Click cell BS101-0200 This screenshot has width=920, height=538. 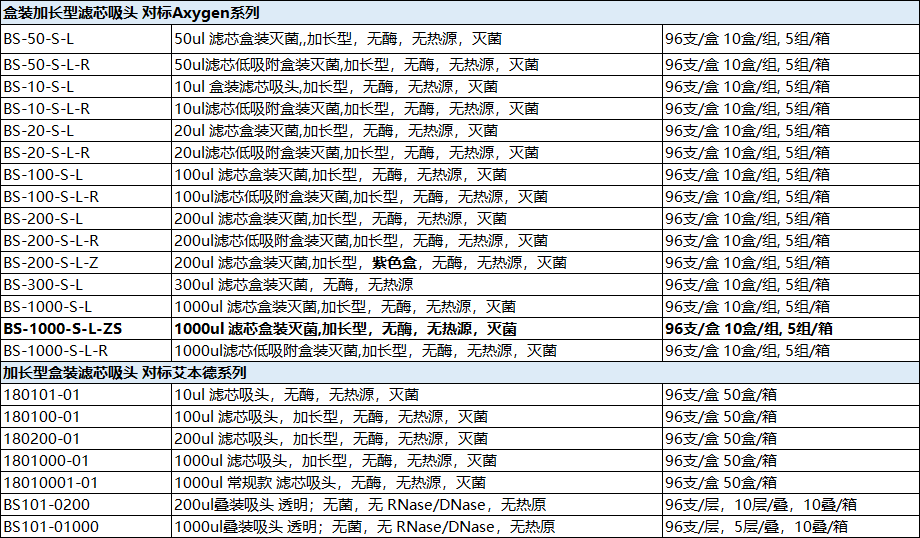86,505
